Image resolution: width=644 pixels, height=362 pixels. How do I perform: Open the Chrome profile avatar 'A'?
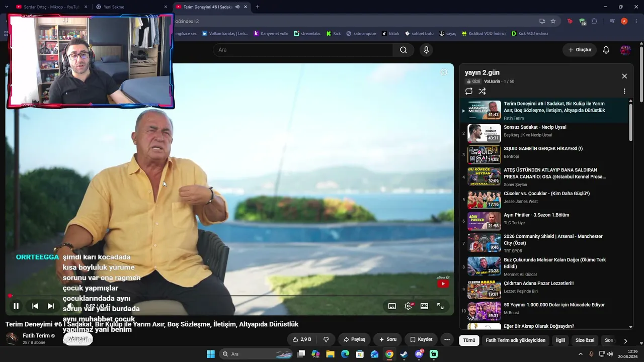[x=624, y=21]
